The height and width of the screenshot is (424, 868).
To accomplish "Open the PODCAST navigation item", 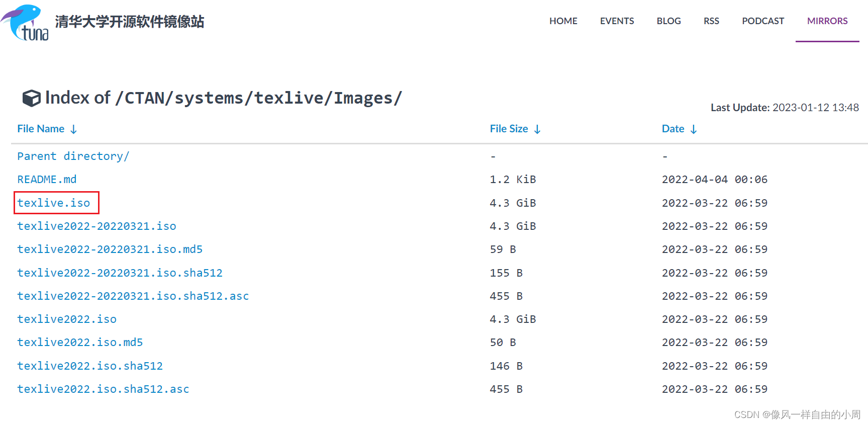I will pos(763,21).
